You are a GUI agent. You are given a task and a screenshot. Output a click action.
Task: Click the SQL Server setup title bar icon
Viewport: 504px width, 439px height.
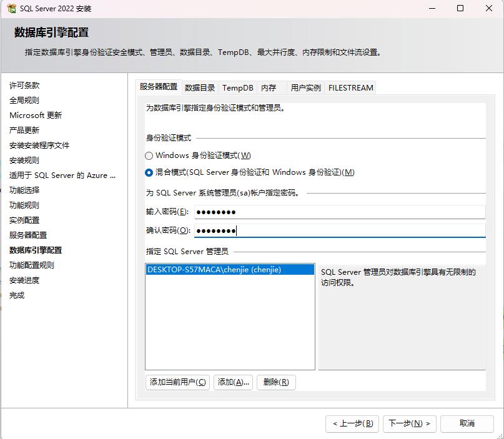point(11,9)
